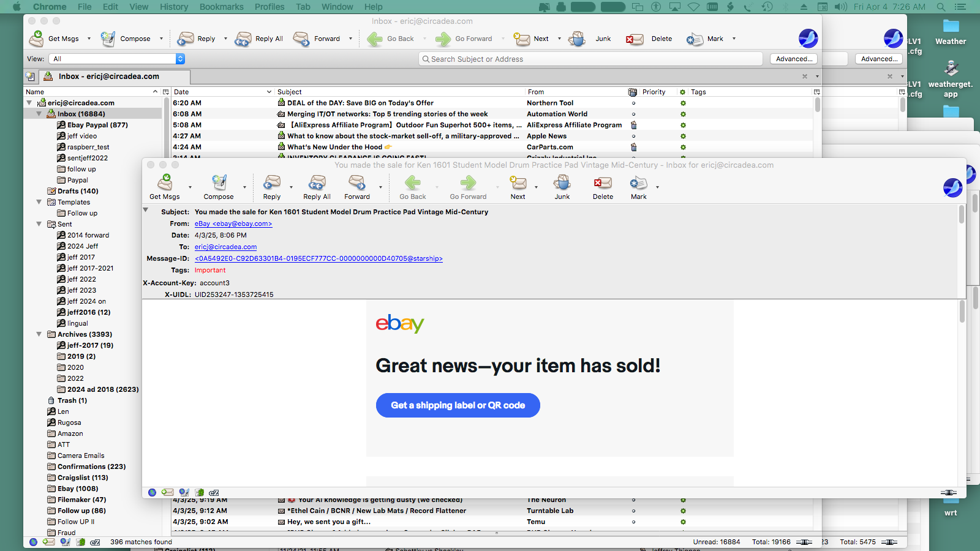Click the Search Subject or Address field
The image size is (980, 551).
click(590, 59)
